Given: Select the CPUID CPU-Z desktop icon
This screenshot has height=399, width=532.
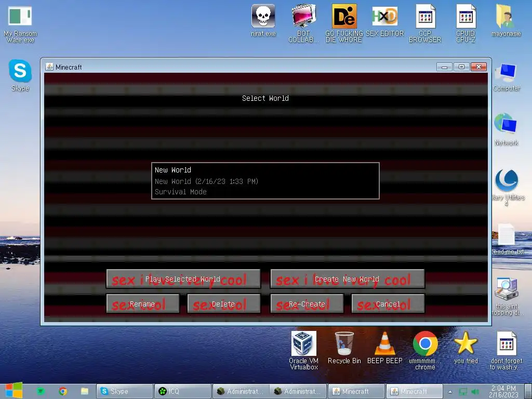Looking at the screenshot, I should pyautogui.click(x=466, y=23).
